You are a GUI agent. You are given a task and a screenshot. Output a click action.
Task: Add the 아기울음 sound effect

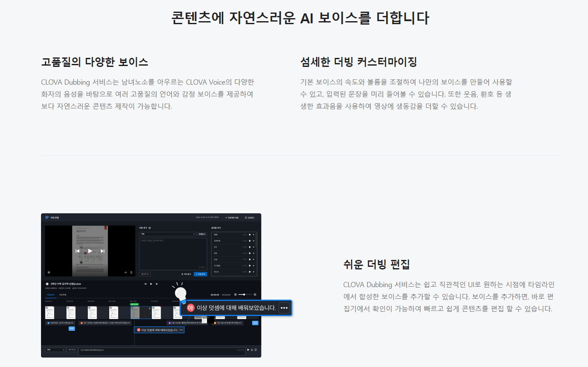point(253,266)
